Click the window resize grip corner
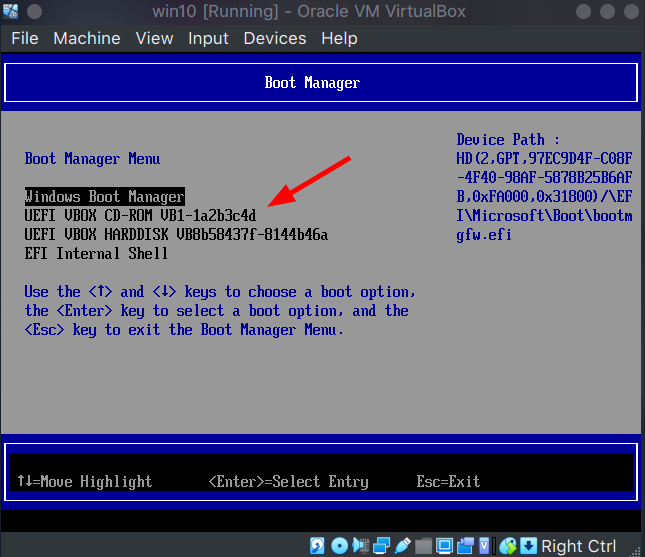The image size is (645, 557). click(636, 551)
